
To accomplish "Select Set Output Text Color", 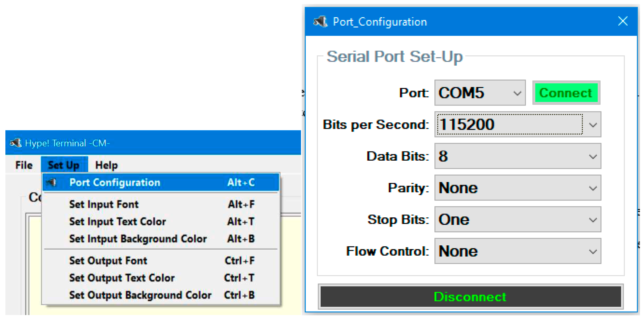I will point(122,278).
